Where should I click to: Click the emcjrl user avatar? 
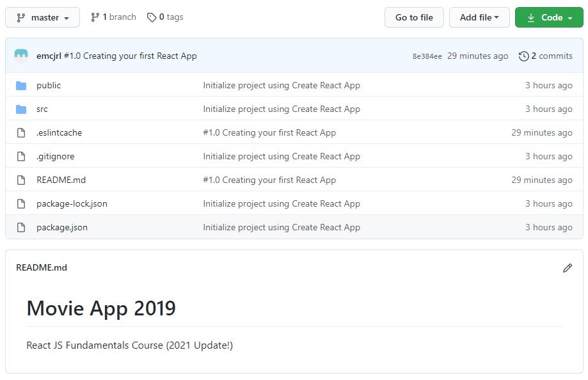point(21,56)
